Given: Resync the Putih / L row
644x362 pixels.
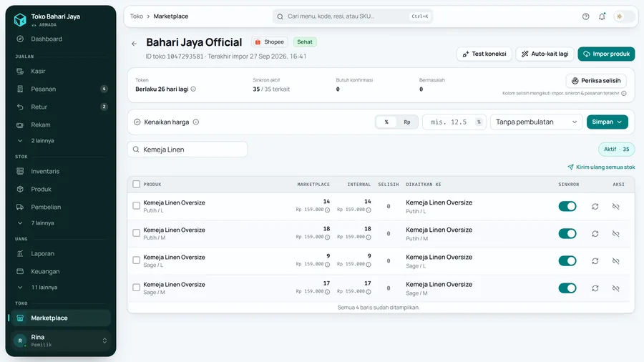Looking at the screenshot, I should (595, 207).
